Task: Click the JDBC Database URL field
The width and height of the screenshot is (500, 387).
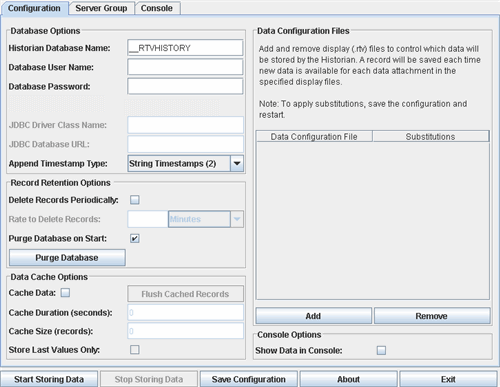Action: (x=185, y=144)
